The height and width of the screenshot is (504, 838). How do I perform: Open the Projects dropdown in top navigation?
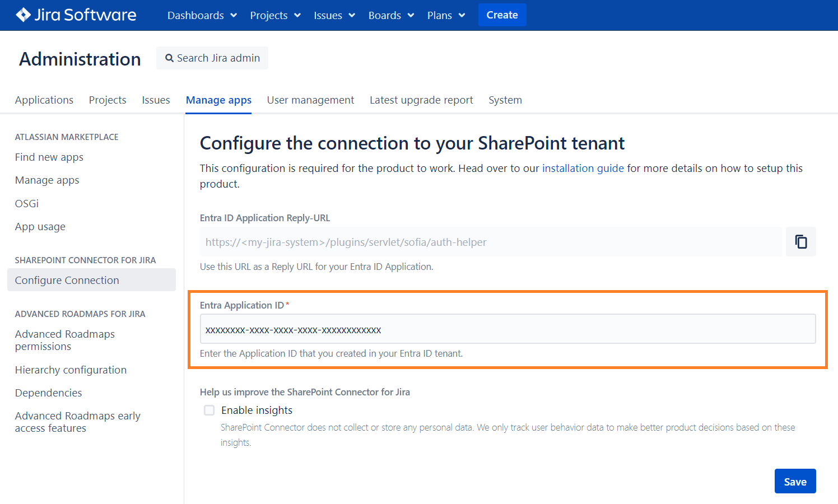pos(275,15)
